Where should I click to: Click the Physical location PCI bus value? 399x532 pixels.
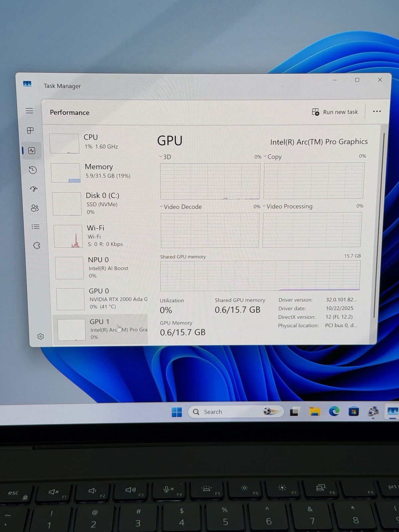[x=341, y=325]
